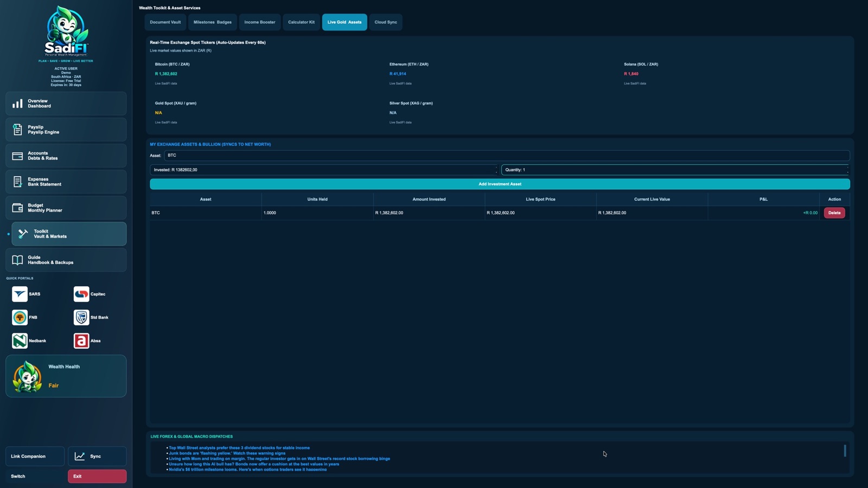Select the Live Gold Assets tab
This screenshot has height=488, width=868.
(x=344, y=22)
